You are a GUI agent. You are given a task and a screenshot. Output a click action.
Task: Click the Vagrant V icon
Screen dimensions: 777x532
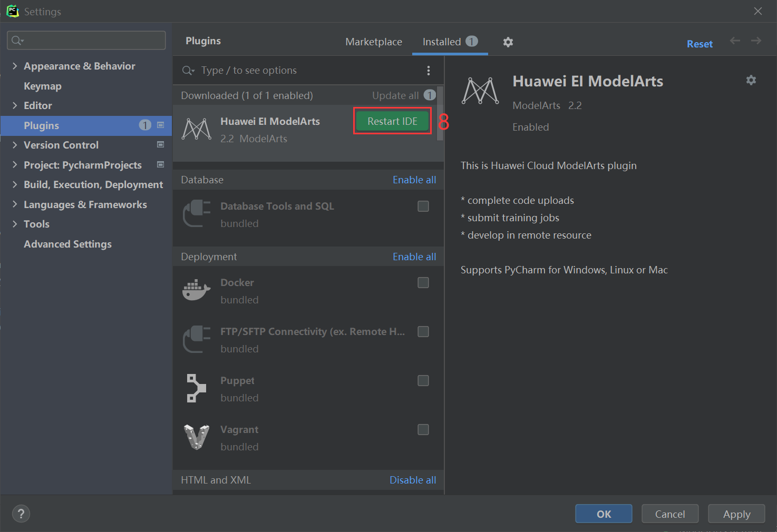(197, 437)
